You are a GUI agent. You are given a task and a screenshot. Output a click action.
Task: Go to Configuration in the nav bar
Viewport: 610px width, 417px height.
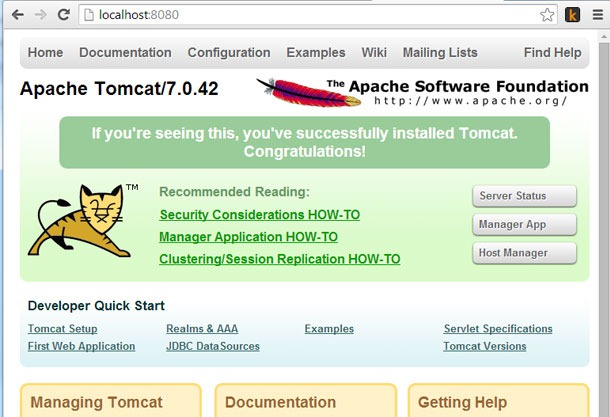click(229, 53)
